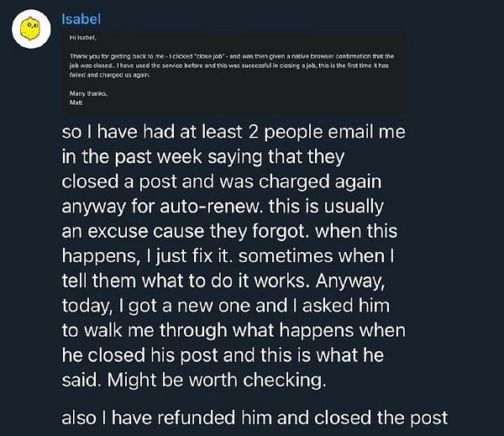Click line 'tell them what to do it works'

click(223, 281)
